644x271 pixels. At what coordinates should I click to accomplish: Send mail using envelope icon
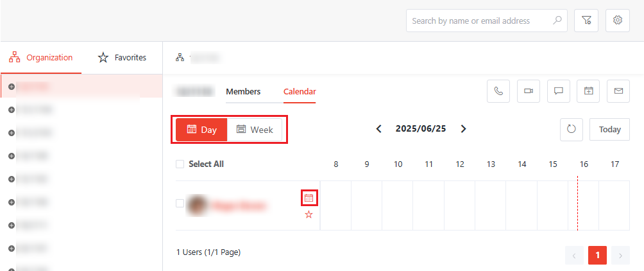click(618, 91)
